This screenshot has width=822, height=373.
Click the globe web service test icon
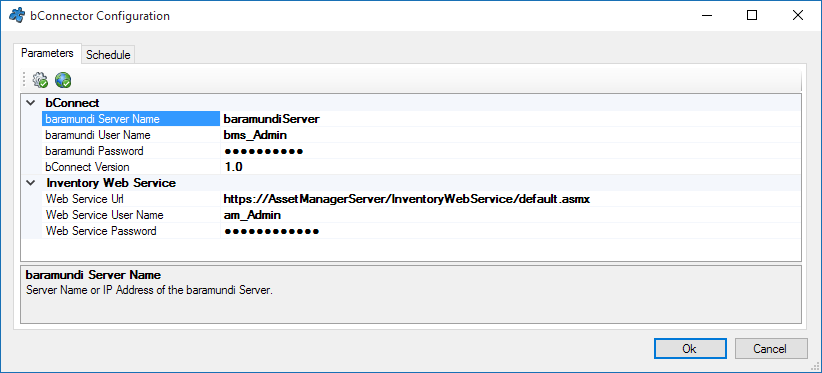point(63,80)
